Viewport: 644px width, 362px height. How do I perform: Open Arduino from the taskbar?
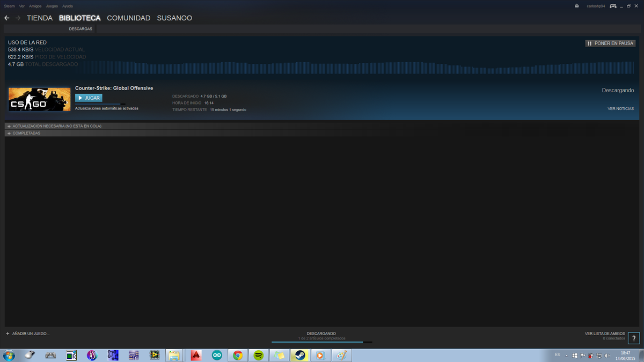coord(217,355)
